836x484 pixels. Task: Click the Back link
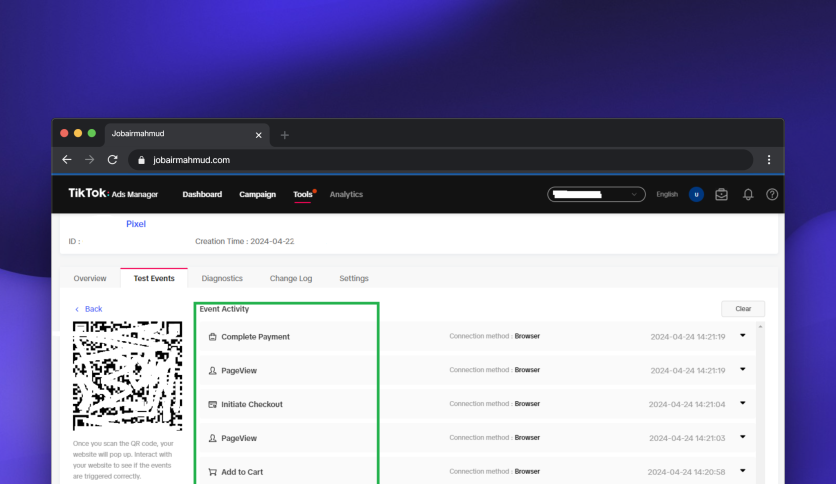pos(89,309)
